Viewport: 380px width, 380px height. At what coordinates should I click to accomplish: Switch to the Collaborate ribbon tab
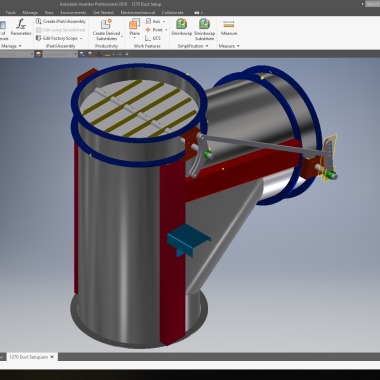172,12
